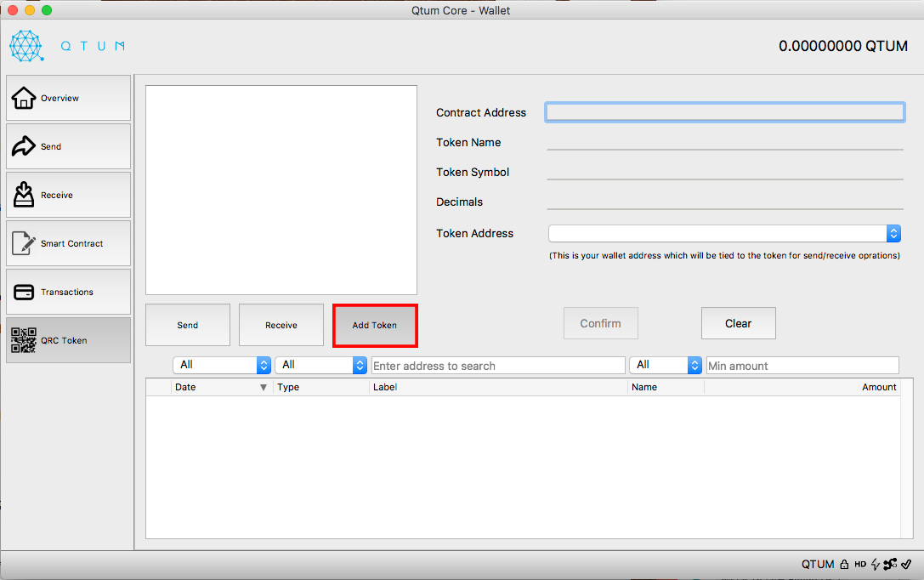The image size is (924, 580).
Task: Click the Clear button
Action: 739,323
